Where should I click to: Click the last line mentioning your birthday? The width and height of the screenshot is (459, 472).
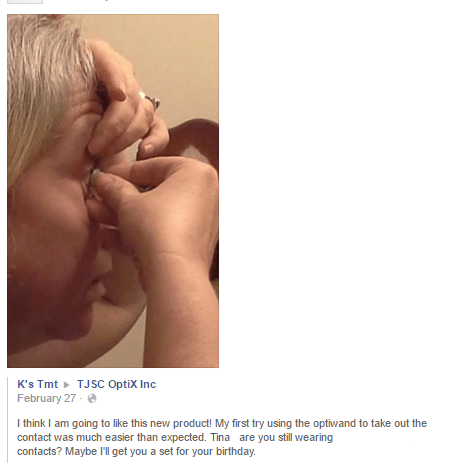click(x=136, y=451)
